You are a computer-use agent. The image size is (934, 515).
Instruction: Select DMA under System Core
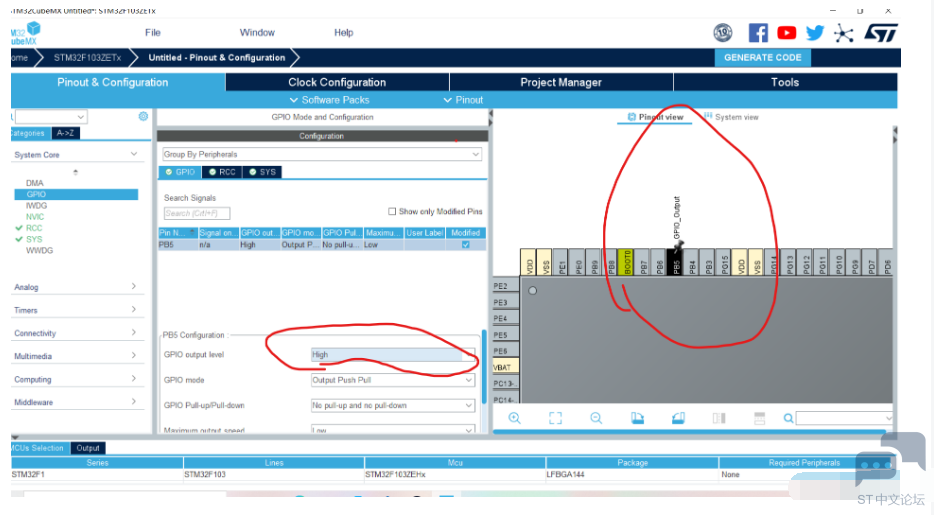pos(35,183)
